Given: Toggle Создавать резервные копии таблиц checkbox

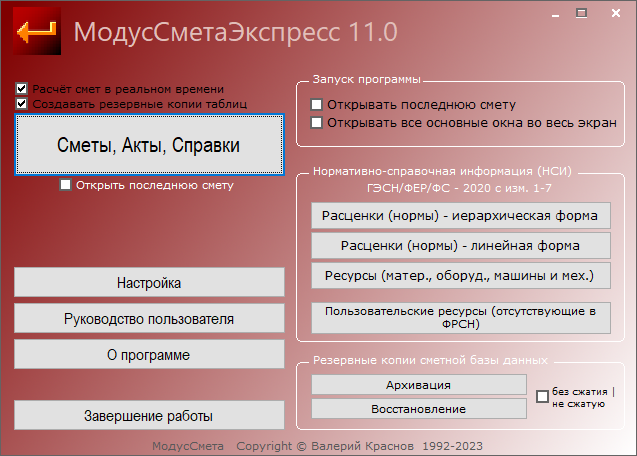Looking at the screenshot, I should point(22,104).
